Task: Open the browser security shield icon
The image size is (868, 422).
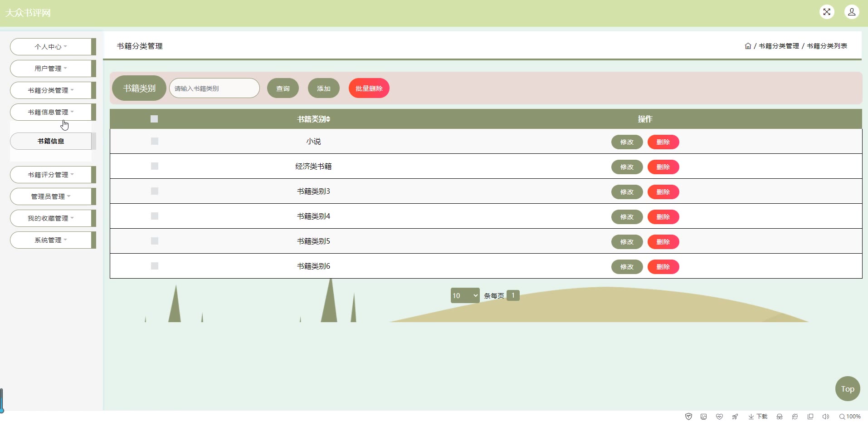Action: pyautogui.click(x=688, y=417)
